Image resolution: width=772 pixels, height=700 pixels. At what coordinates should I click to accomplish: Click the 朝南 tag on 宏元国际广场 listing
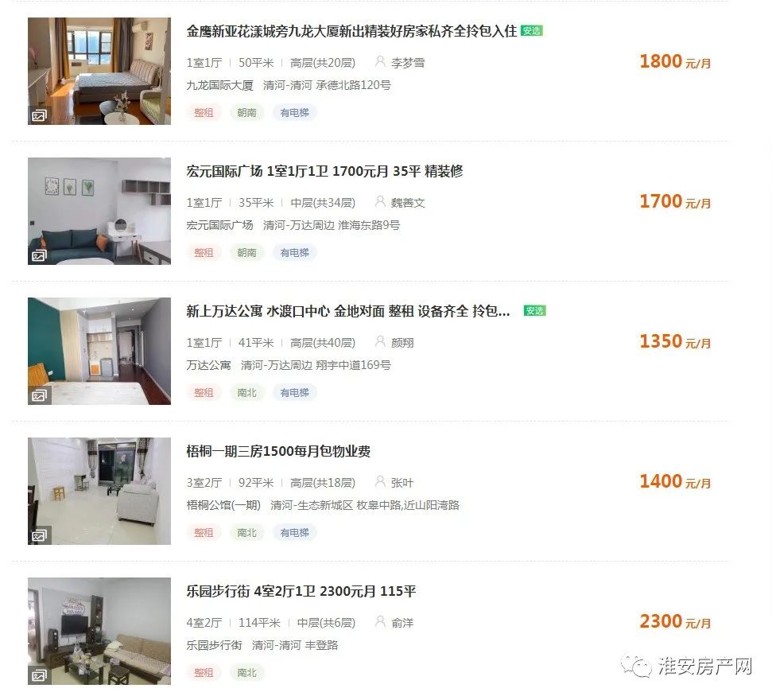[x=246, y=252]
